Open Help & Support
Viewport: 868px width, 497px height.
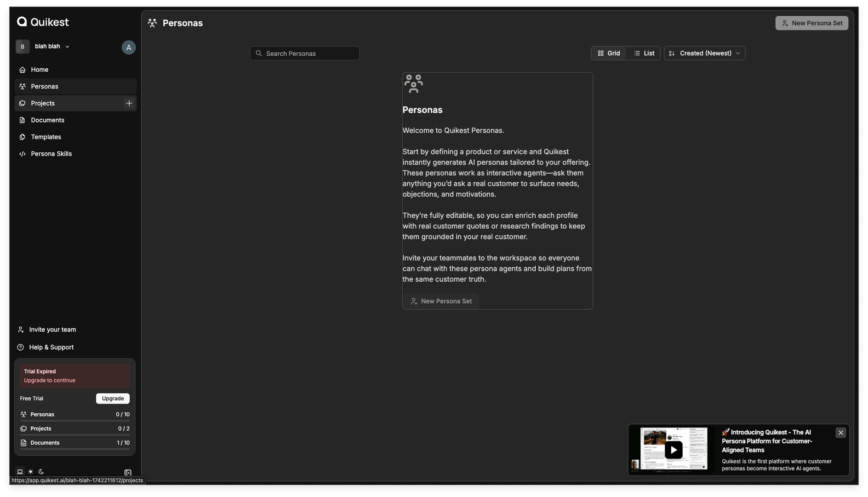pos(46,347)
